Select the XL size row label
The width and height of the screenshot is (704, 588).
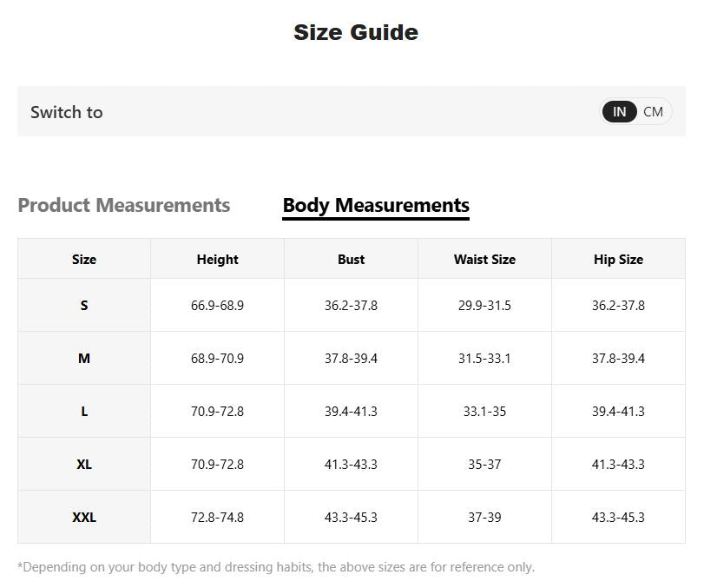[84, 464]
